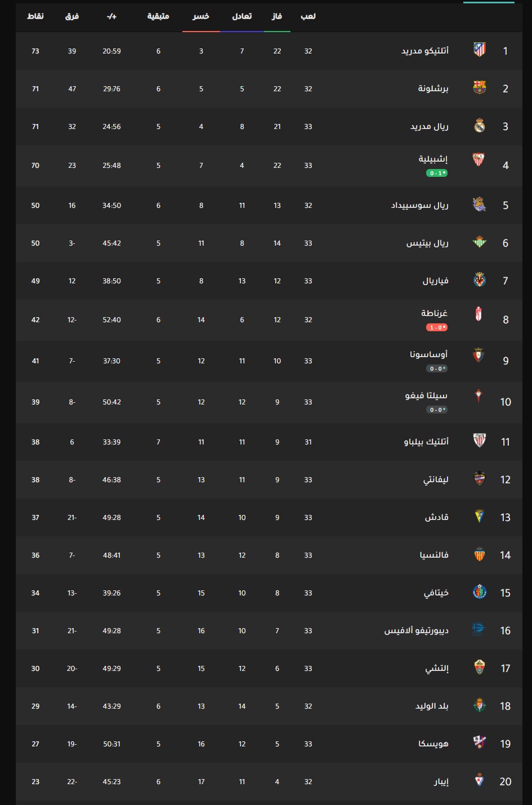Click the Barcelona club crest
The height and width of the screenshot is (805, 532).
pyautogui.click(x=479, y=88)
